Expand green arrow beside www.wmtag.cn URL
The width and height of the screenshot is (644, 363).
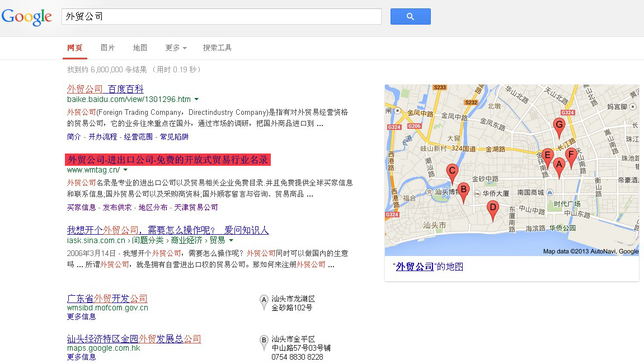click(x=125, y=170)
